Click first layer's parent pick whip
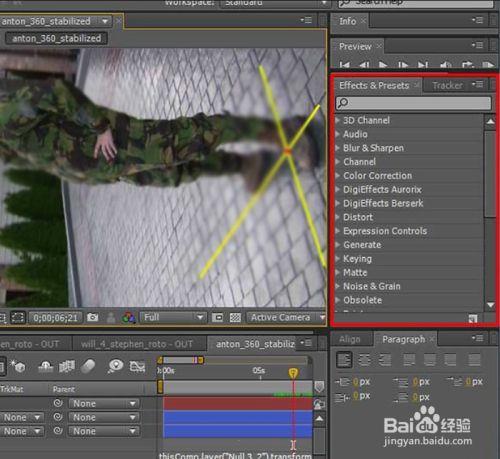 tap(58, 403)
